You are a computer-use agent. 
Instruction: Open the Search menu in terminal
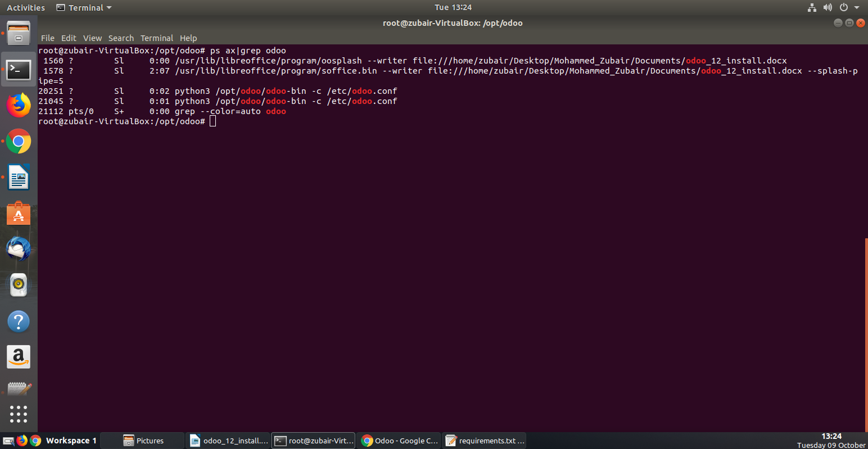coord(121,38)
